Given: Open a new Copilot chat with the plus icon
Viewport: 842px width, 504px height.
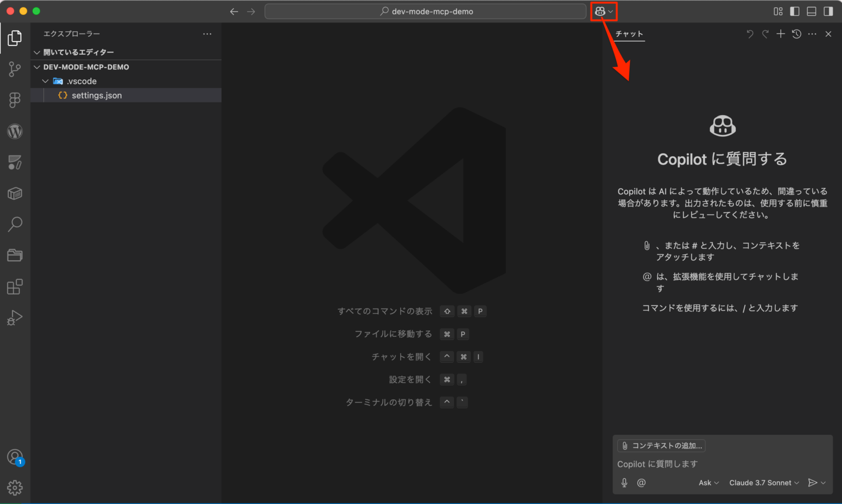Looking at the screenshot, I should tap(781, 33).
